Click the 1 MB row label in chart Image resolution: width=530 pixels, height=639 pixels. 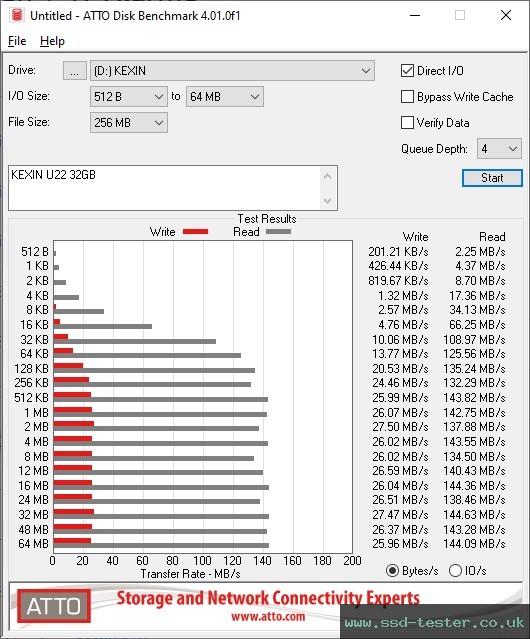click(36, 413)
